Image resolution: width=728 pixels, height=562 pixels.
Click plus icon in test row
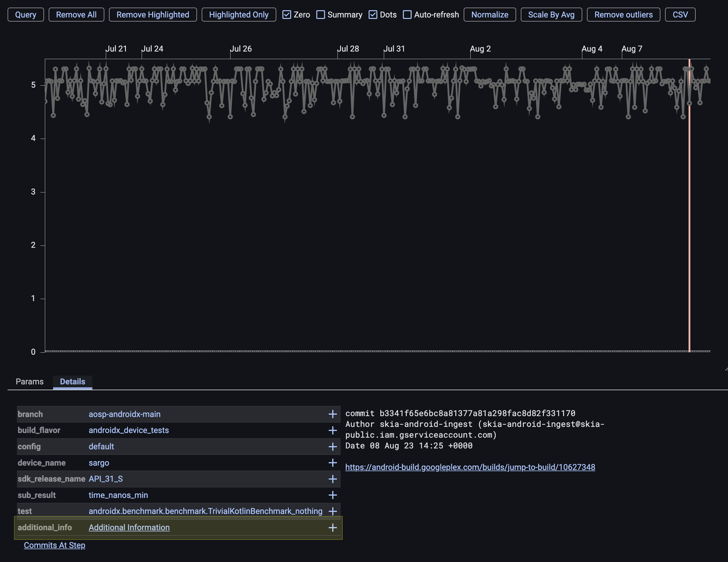332,511
